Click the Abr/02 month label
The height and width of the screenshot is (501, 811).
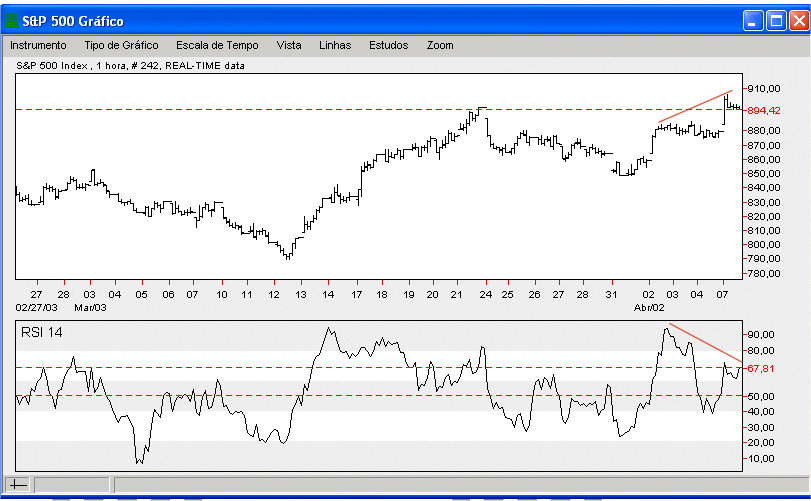point(649,308)
